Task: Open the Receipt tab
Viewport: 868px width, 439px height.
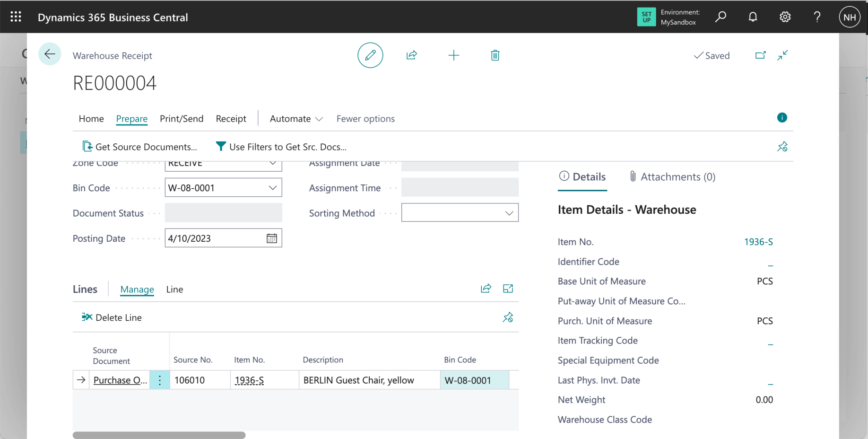Action: tap(231, 119)
